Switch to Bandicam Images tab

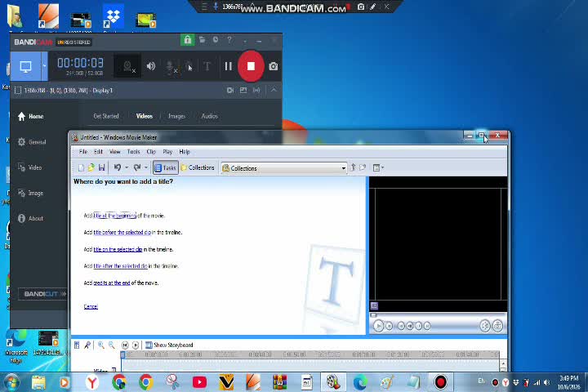[176, 116]
